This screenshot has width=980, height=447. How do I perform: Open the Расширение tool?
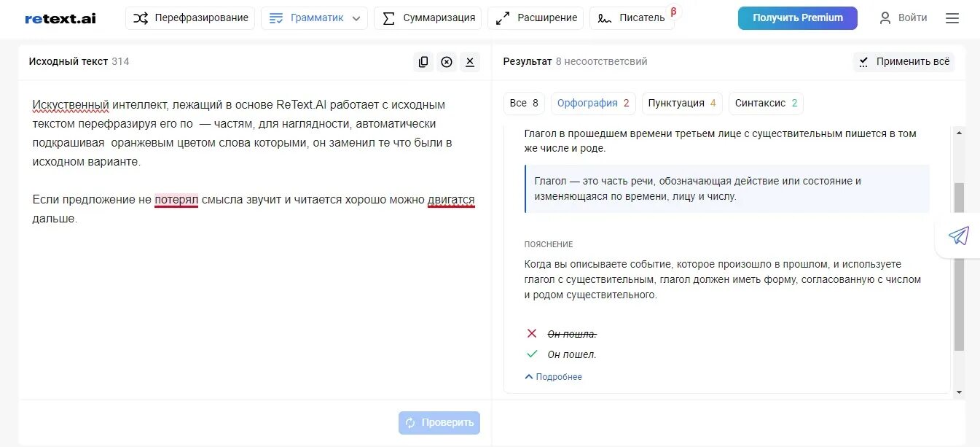point(536,18)
